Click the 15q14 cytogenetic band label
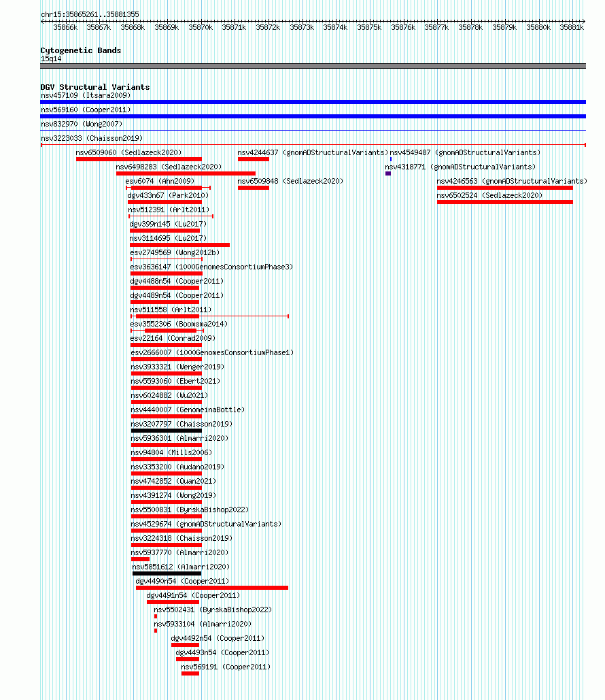 click(x=51, y=59)
